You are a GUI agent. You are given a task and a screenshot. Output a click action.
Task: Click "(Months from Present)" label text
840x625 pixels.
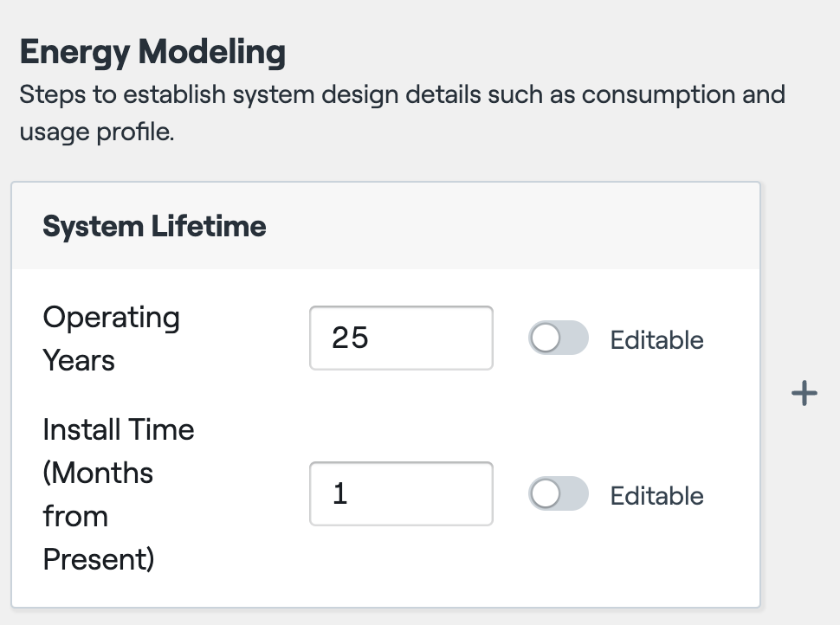point(98,516)
